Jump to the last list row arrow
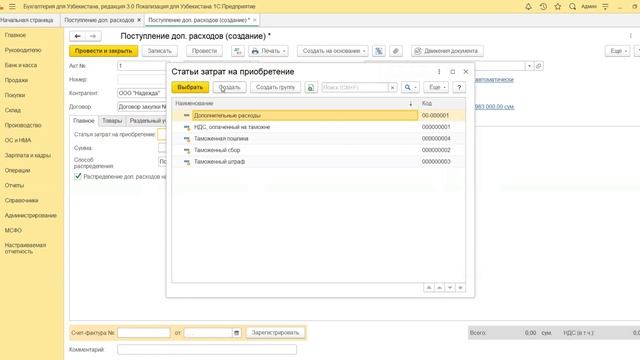Screen dimensions: 640x360 click(x=460, y=288)
